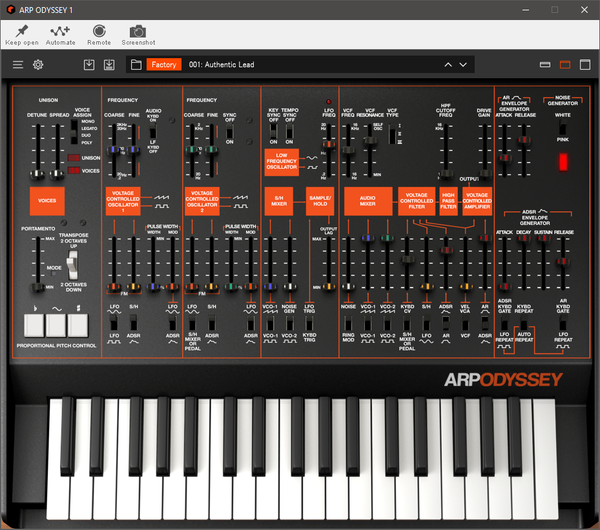600x530 pixels.
Task: Open the hamburger main menu
Action: pos(18,65)
